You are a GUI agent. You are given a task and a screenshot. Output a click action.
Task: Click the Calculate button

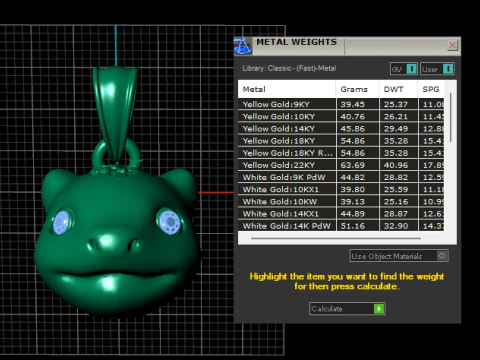pos(347,309)
